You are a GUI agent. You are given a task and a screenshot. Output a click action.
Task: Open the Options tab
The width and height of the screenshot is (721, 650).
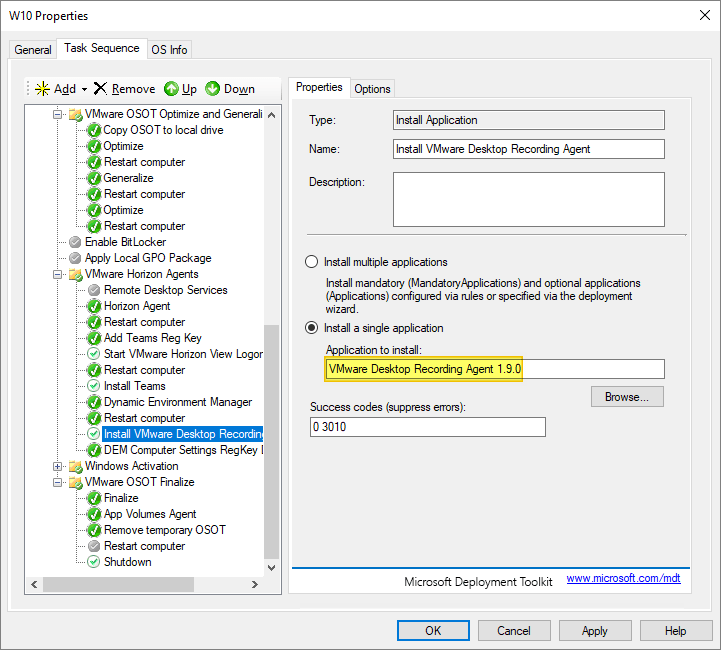pyautogui.click(x=372, y=88)
